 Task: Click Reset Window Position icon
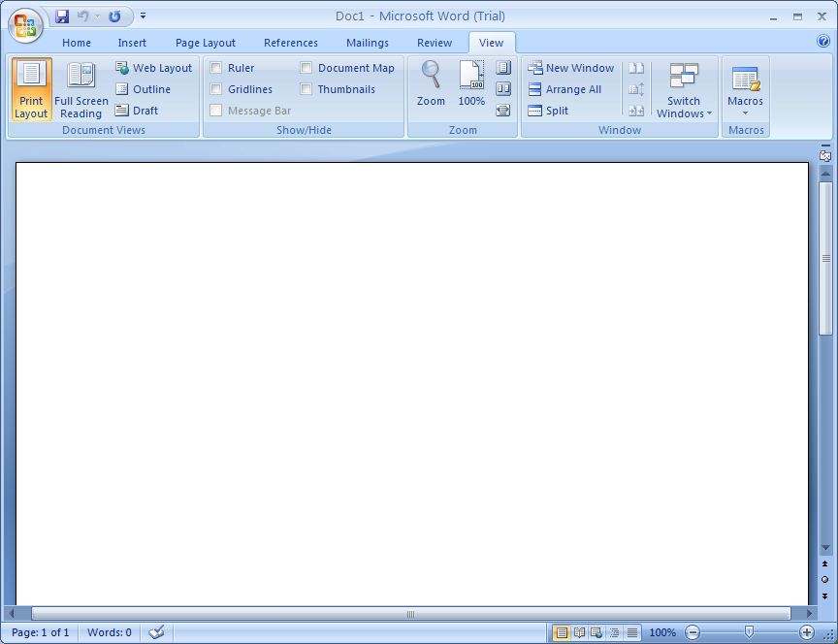pyautogui.click(x=636, y=111)
